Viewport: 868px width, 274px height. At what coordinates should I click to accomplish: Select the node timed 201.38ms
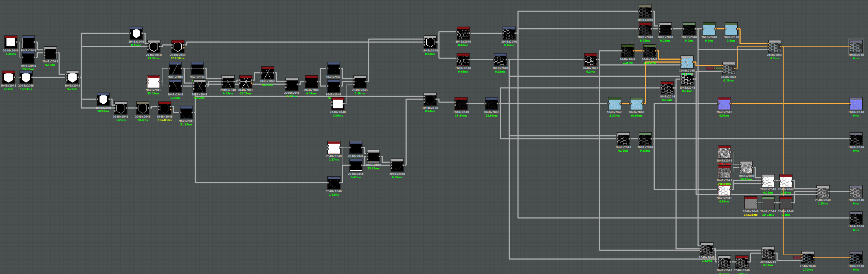pyautogui.click(x=178, y=47)
